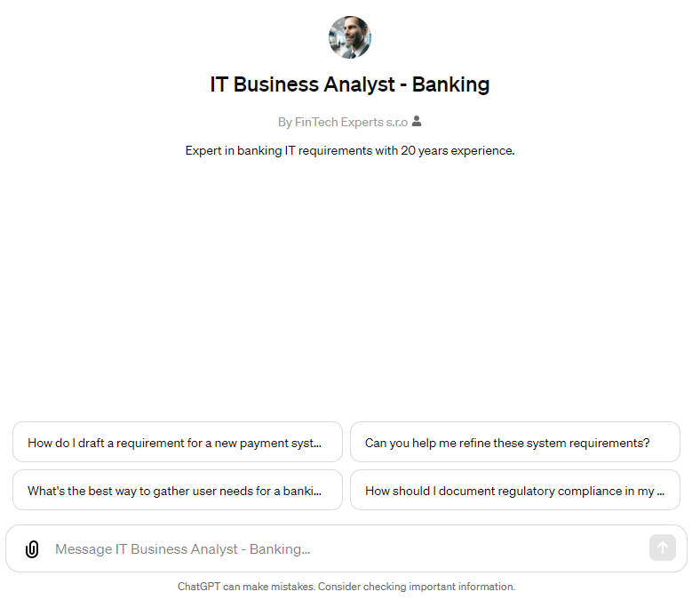Image resolution: width=700 pixels, height=600 pixels.
Task: Open the FinTech Experts s.r.o author link
Action: tap(351, 122)
